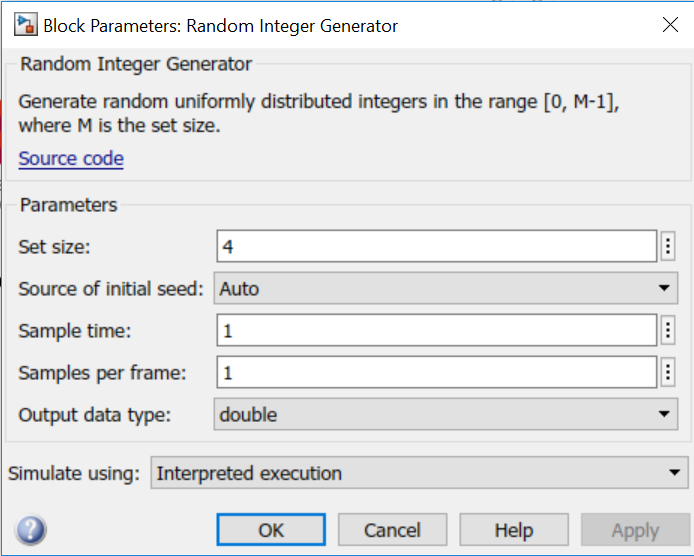Focus the Set size input field

436,246
